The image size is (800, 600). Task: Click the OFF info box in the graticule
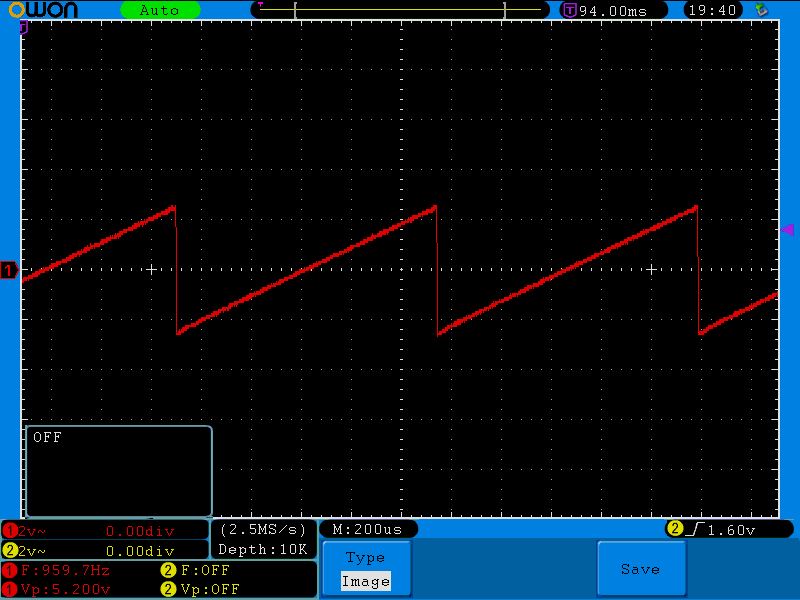(x=118, y=470)
